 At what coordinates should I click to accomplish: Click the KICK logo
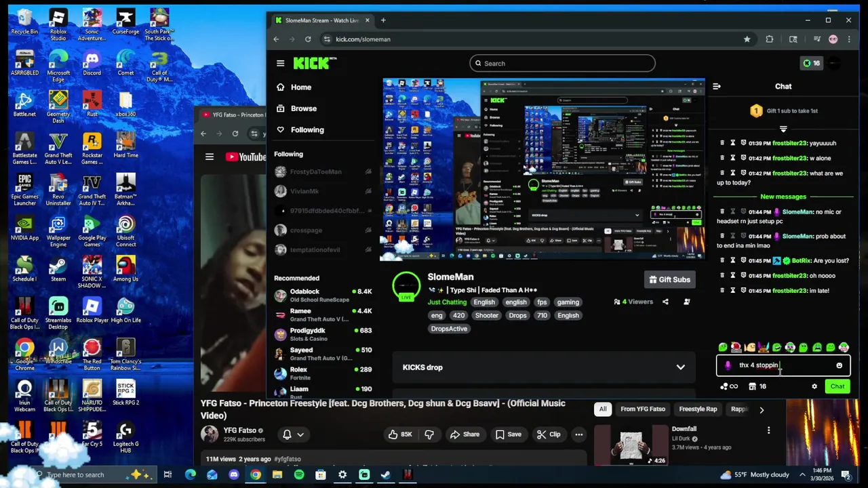click(314, 63)
